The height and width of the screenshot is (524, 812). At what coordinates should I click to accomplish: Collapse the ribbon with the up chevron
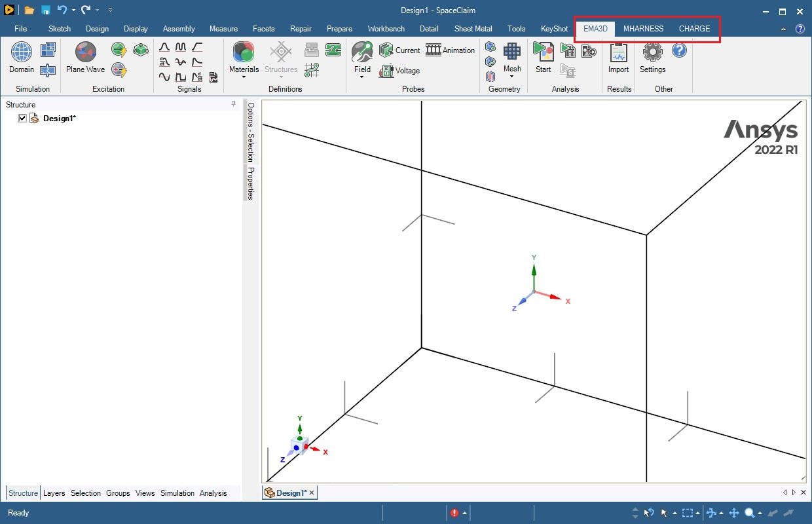tap(784, 29)
